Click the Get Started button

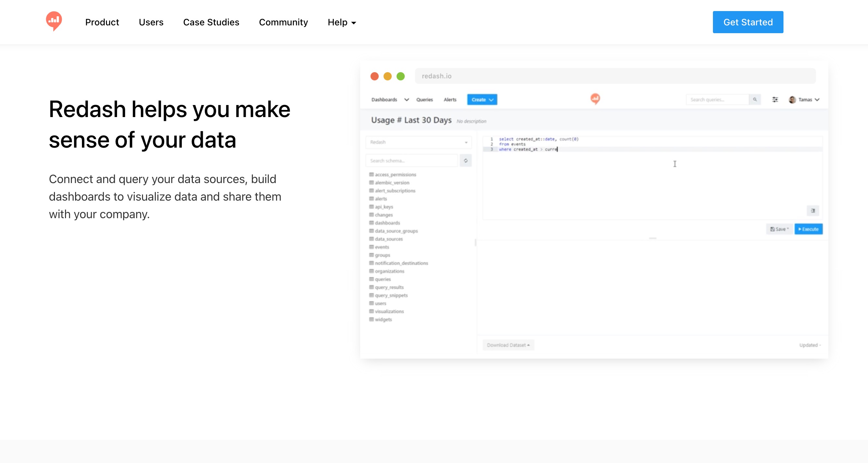coord(748,22)
